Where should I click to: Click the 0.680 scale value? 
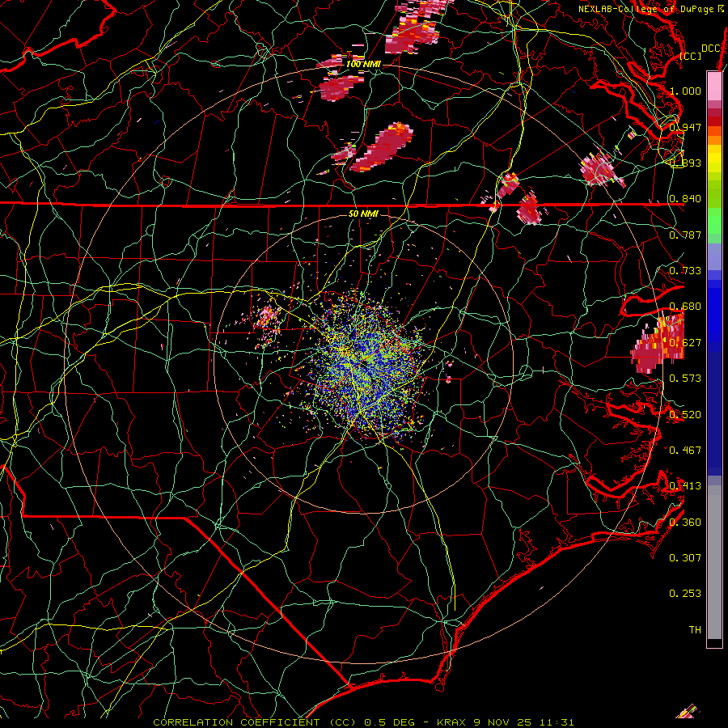coord(685,307)
